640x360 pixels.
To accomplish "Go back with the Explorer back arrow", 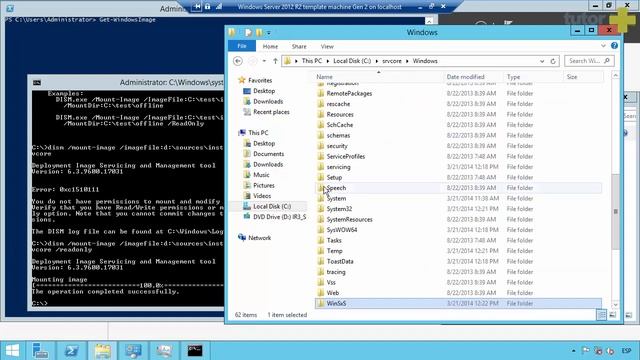I will pyautogui.click(x=238, y=61).
